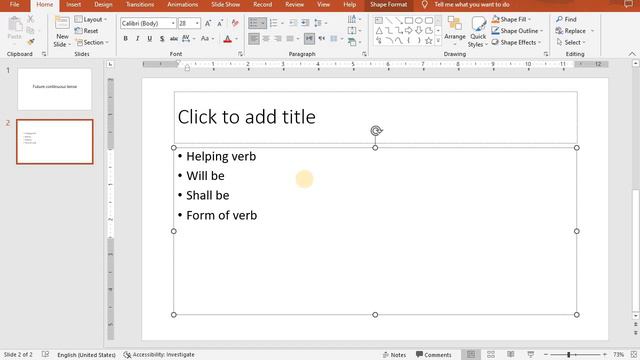
Task: Click the Click to add title placeholder
Action: [376, 117]
